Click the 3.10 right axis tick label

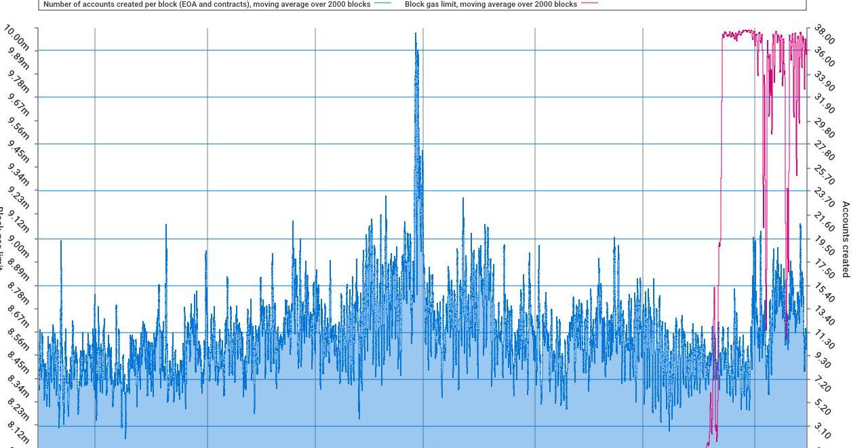[x=824, y=430]
